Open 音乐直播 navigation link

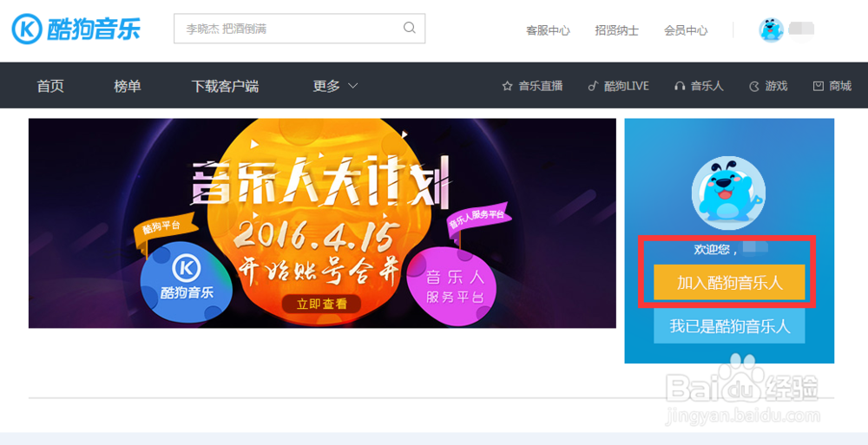point(540,87)
